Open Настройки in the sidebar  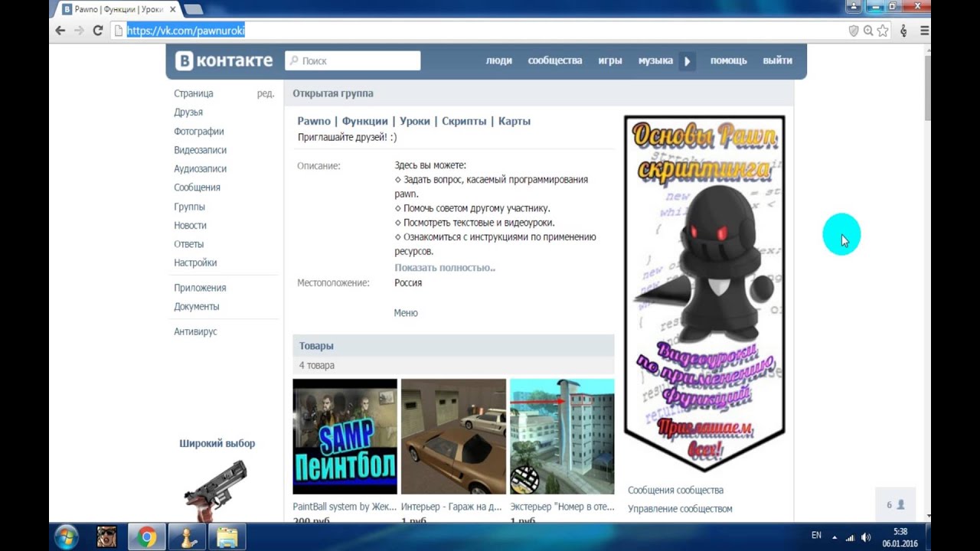195,263
